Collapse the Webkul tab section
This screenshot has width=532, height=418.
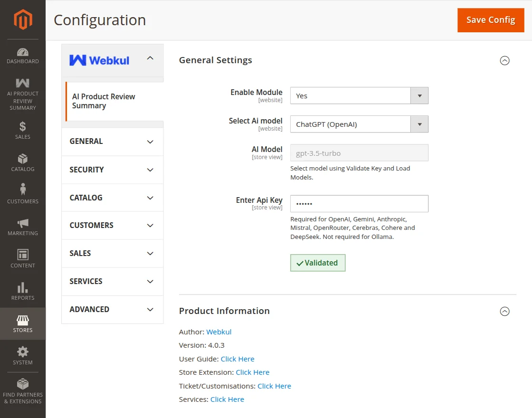(150, 58)
